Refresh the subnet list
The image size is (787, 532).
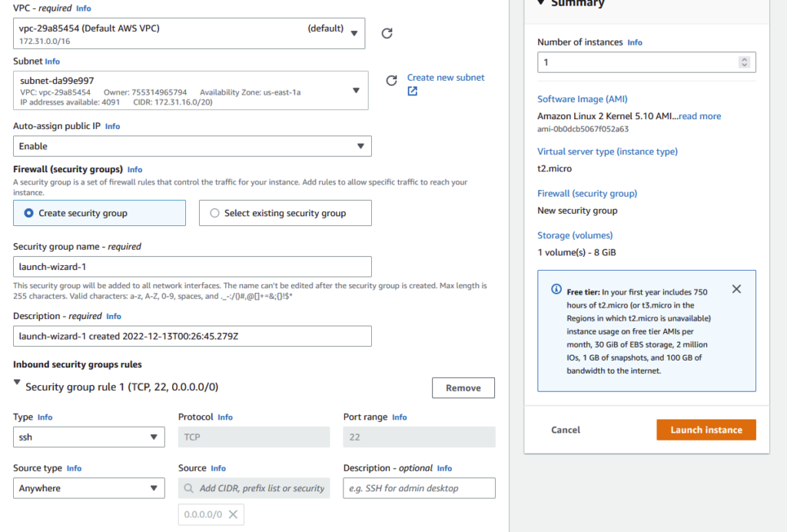click(391, 81)
